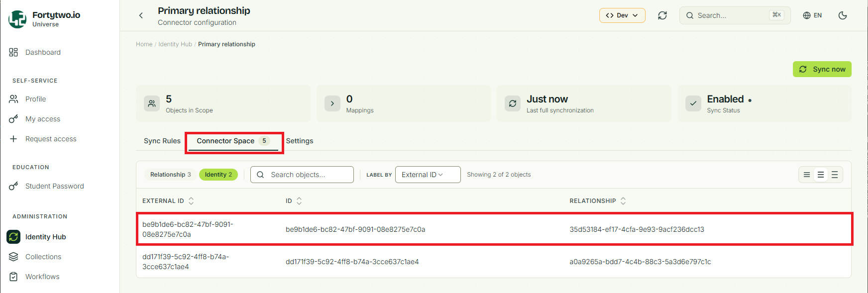Image resolution: width=868 pixels, height=293 pixels.
Task: Click the Student Password key icon
Action: coord(13,186)
